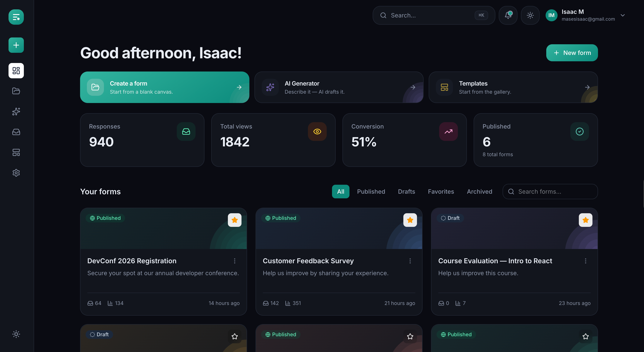Click the 8 total forms label

pos(497,154)
